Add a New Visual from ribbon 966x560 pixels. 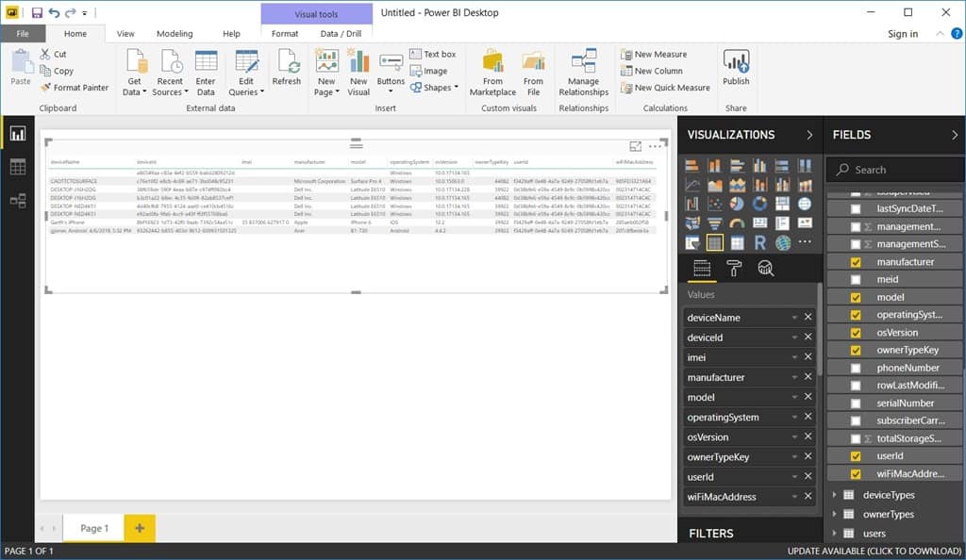(358, 73)
